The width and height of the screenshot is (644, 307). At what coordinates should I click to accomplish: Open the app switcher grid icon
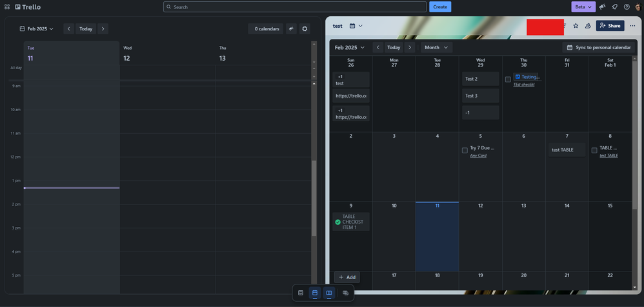7,7
